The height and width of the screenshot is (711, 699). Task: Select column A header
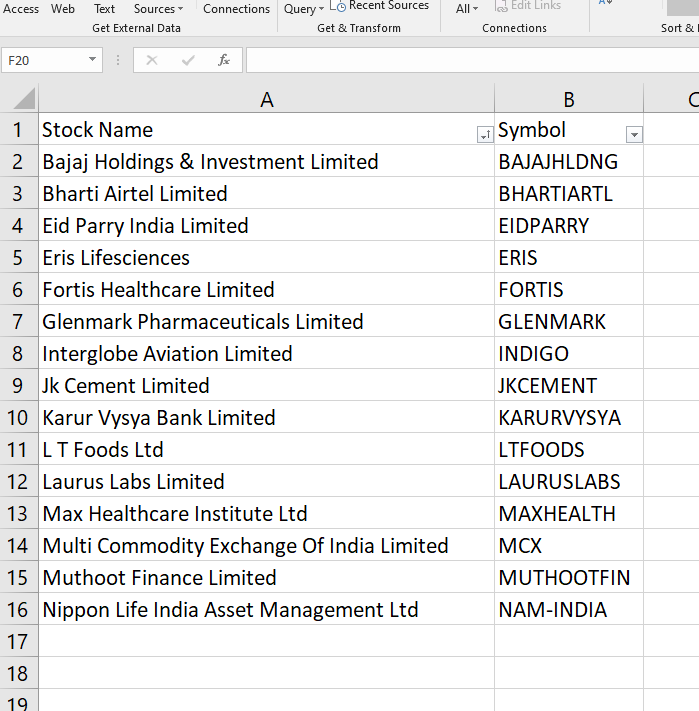coord(266,99)
